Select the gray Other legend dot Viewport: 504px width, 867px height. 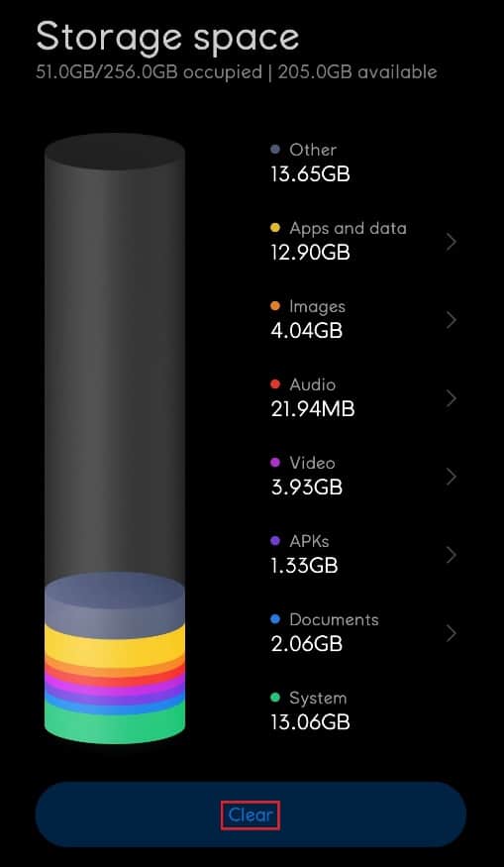point(275,150)
